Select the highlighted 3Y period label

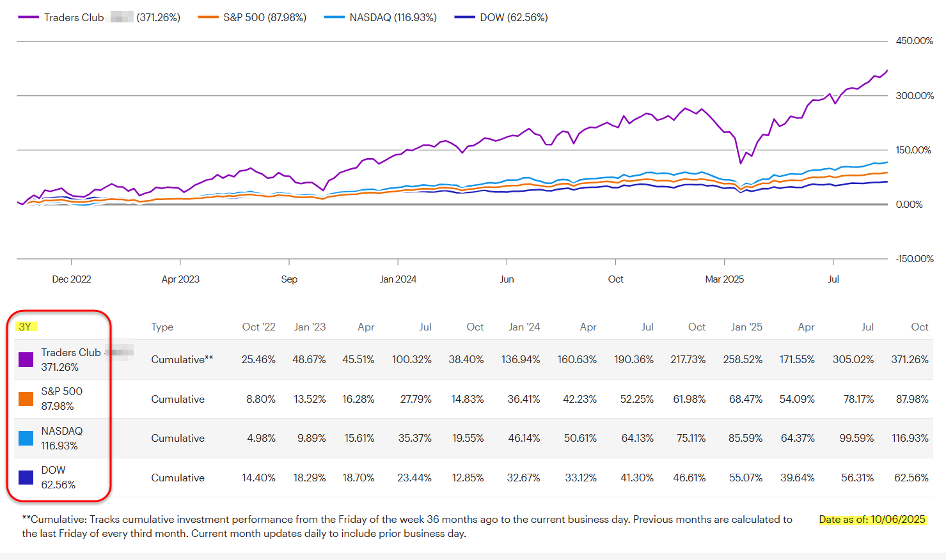pyautogui.click(x=25, y=327)
